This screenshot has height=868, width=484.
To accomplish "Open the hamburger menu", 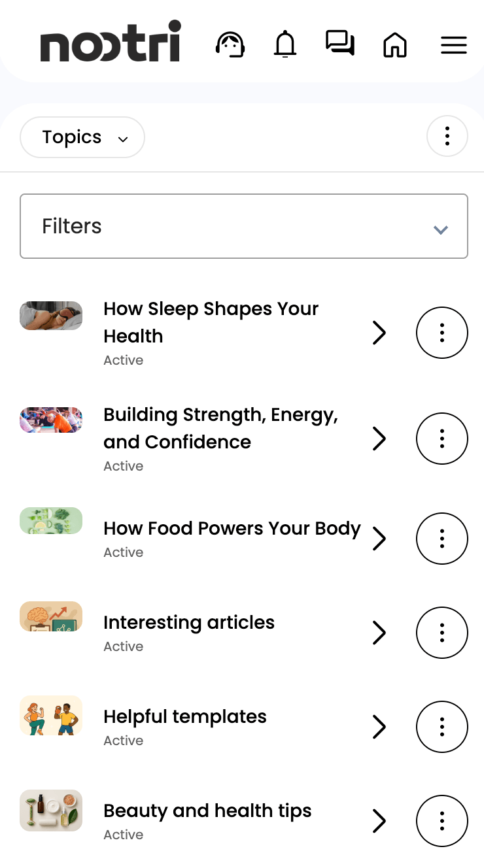I will click(454, 45).
